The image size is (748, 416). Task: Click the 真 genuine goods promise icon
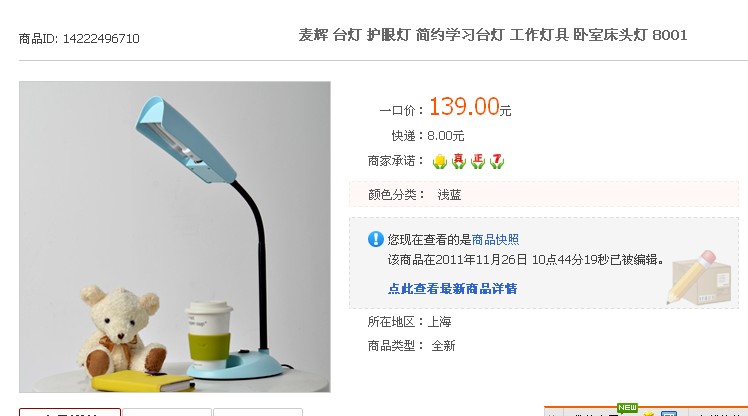pyautogui.click(x=458, y=161)
